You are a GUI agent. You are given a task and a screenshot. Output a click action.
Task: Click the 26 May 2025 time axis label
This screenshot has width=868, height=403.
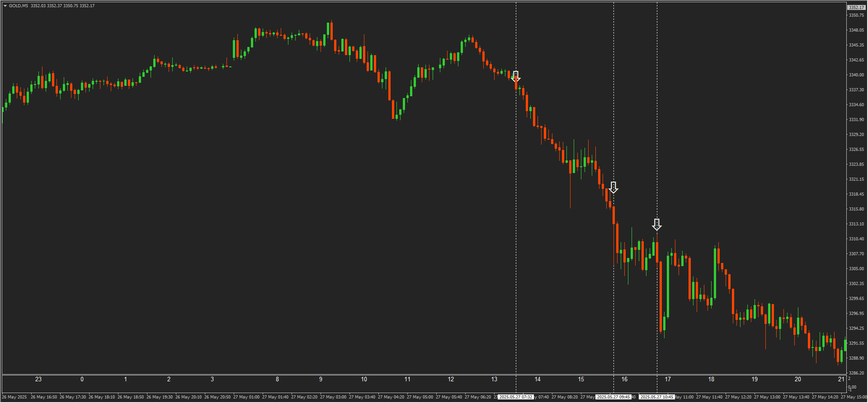[14, 398]
